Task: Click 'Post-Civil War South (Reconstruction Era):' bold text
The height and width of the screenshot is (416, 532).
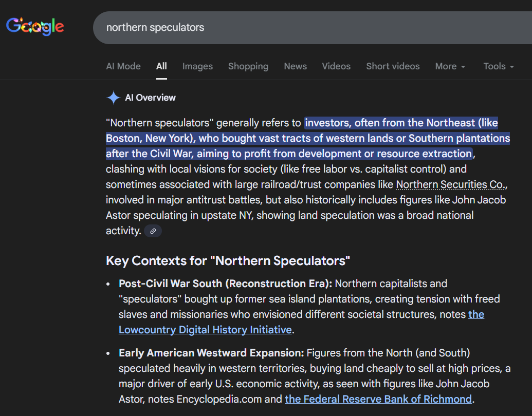Action: (x=225, y=283)
